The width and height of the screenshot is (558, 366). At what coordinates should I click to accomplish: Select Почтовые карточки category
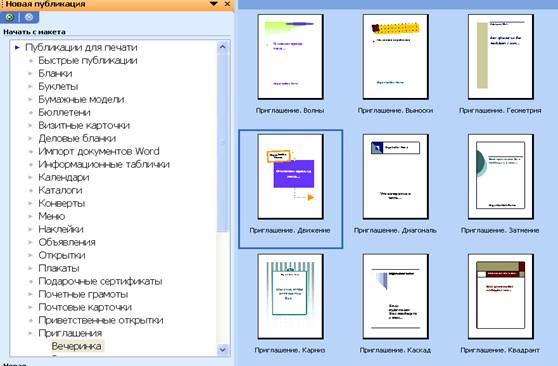[x=85, y=307]
